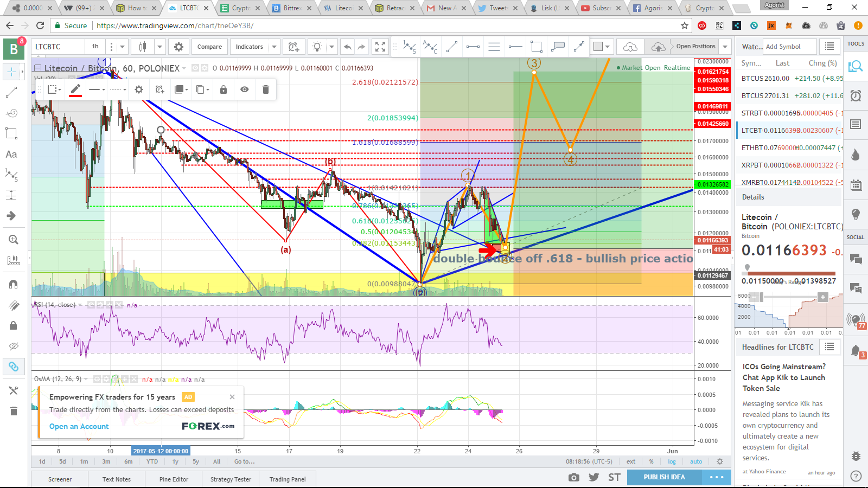868x488 pixels.
Task: Expand the ideas lightbulb dropdown arrow
Action: [x=331, y=47]
